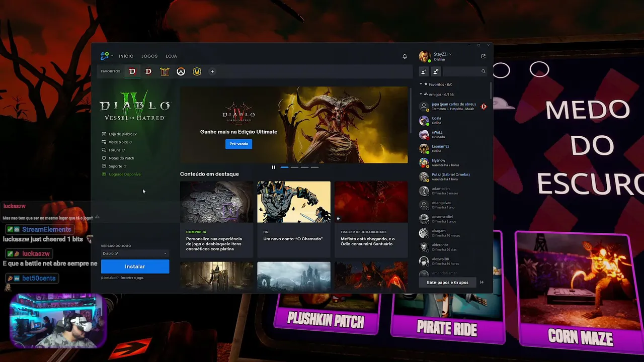644x362 pixels.
Task: Select the Diablo III favorite icon
Action: (x=165, y=72)
